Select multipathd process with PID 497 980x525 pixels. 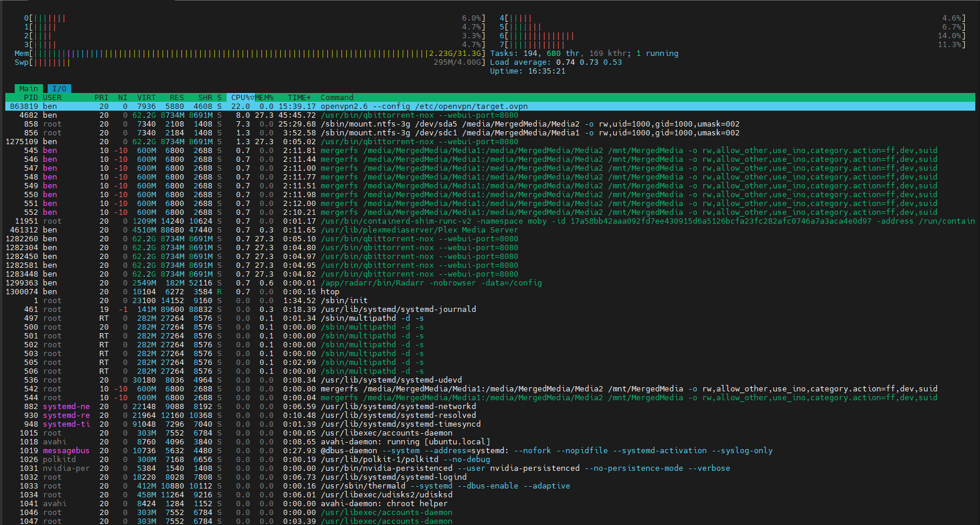pyautogui.click(x=490, y=318)
